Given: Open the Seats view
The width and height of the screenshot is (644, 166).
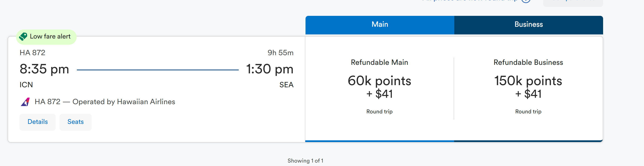Looking at the screenshot, I should [76, 122].
